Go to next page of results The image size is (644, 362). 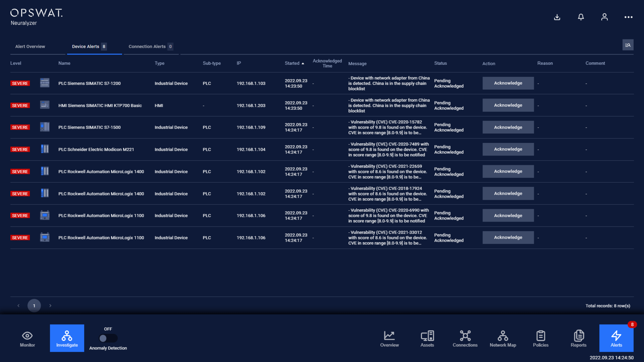pos(50,306)
